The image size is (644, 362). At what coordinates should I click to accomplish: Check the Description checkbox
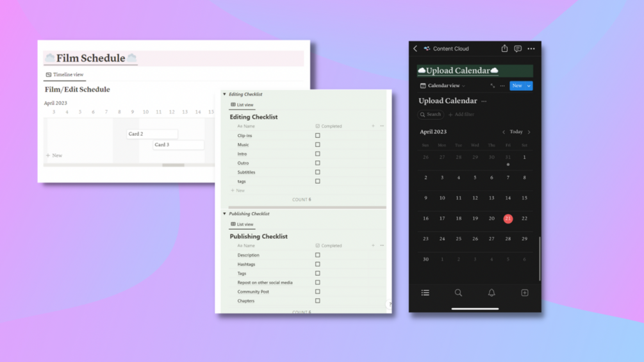pos(317,255)
